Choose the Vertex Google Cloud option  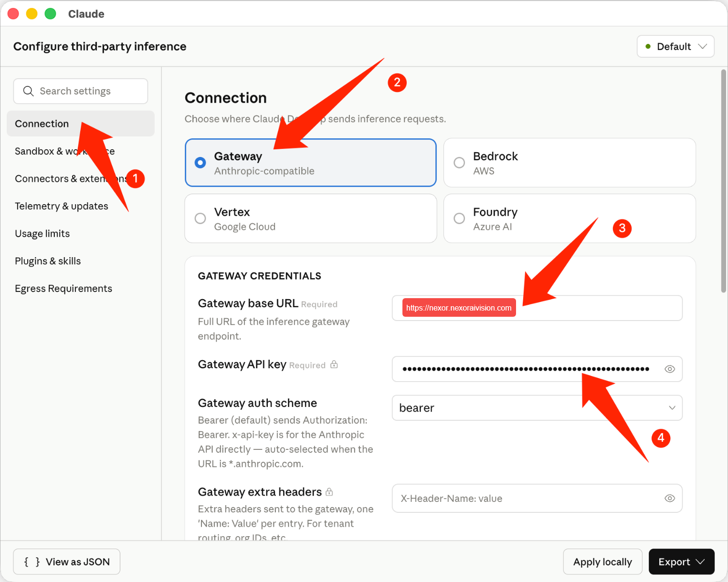click(311, 218)
